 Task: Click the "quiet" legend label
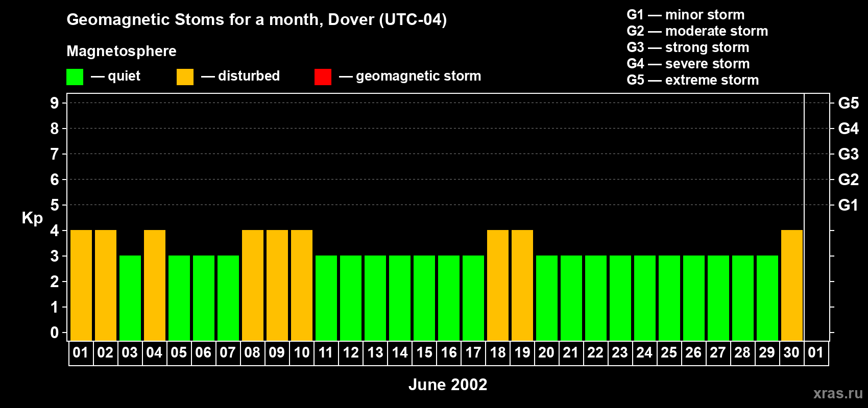tap(124, 76)
